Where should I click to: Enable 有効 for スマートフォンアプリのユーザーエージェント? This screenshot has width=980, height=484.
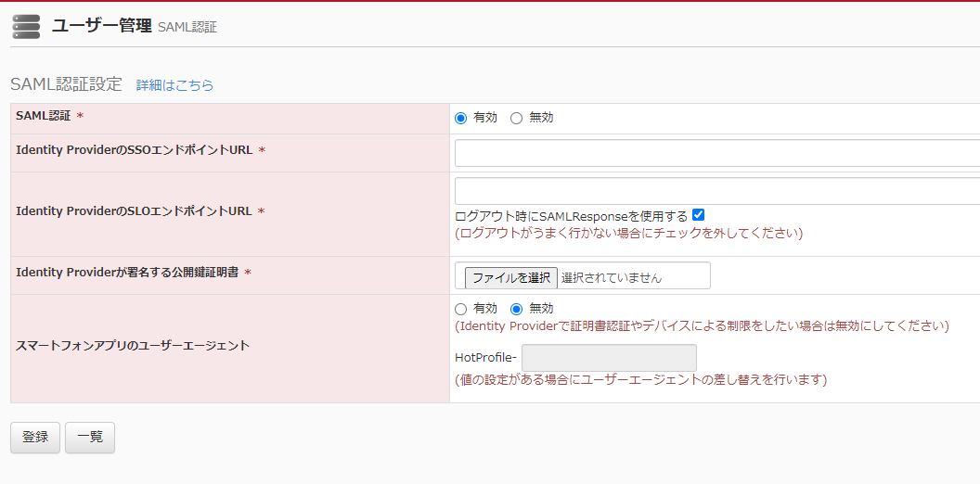coord(461,309)
